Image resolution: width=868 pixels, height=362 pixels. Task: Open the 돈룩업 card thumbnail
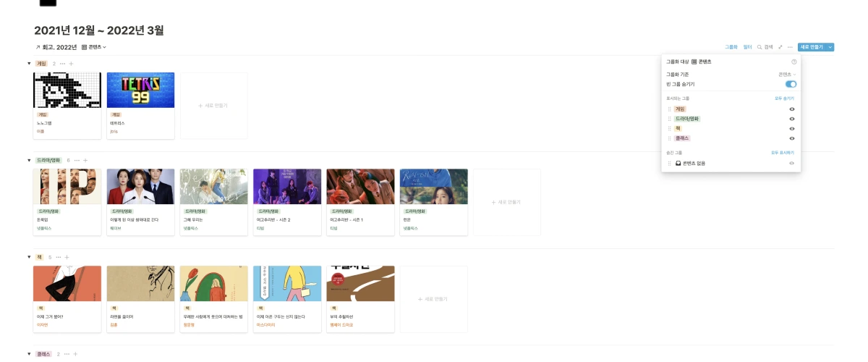(67, 187)
